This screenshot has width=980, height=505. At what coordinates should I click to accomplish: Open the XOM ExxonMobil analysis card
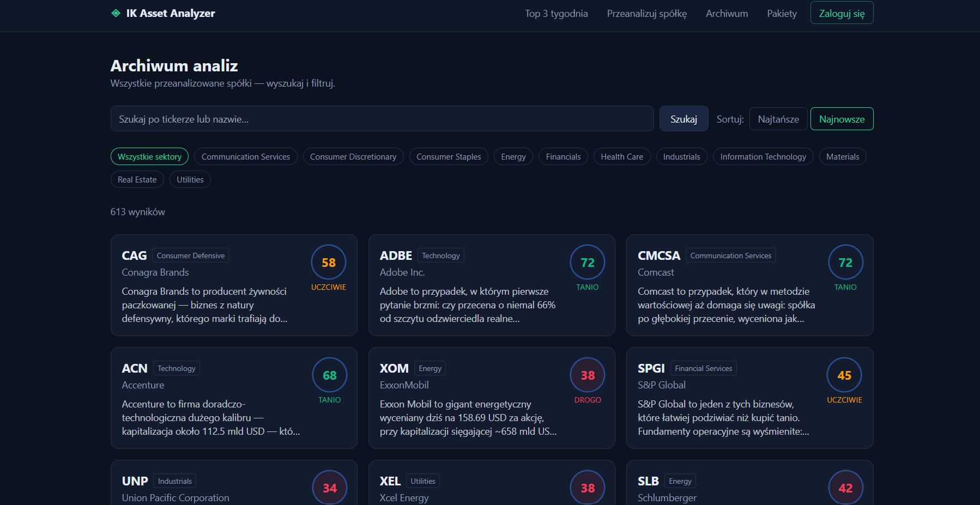[492, 398]
